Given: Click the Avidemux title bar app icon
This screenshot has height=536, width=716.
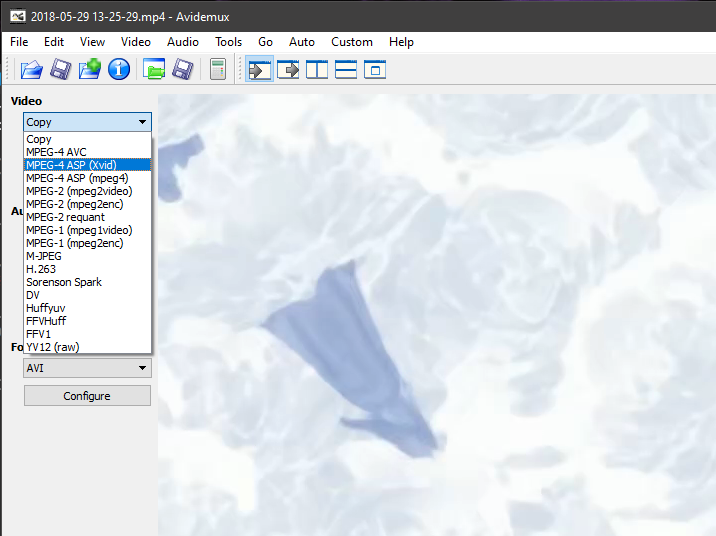Looking at the screenshot, I should click(18, 17).
